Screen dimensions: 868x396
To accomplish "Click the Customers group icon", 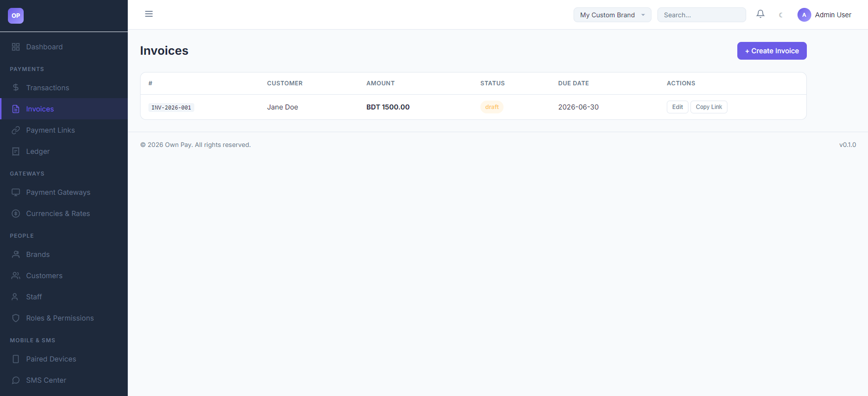I will click(16, 276).
